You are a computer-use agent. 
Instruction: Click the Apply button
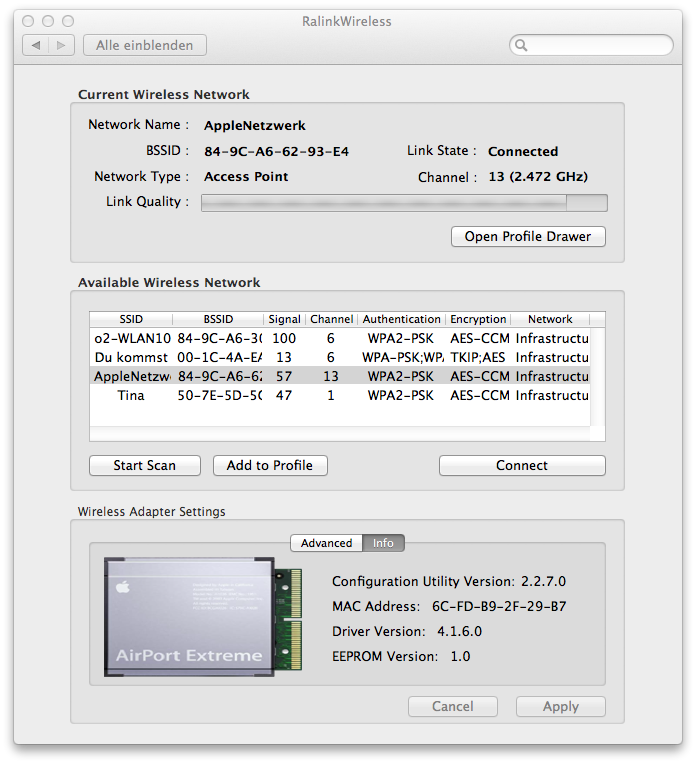[x=560, y=706]
